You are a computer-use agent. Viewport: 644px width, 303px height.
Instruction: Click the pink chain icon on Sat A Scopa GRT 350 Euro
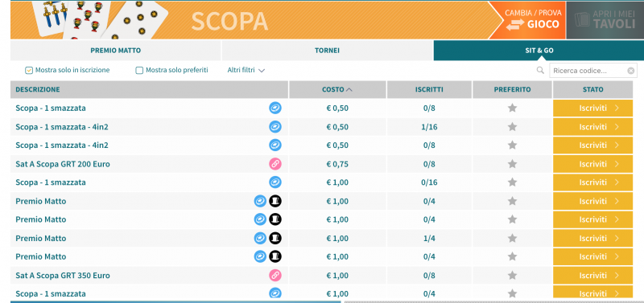point(275,275)
